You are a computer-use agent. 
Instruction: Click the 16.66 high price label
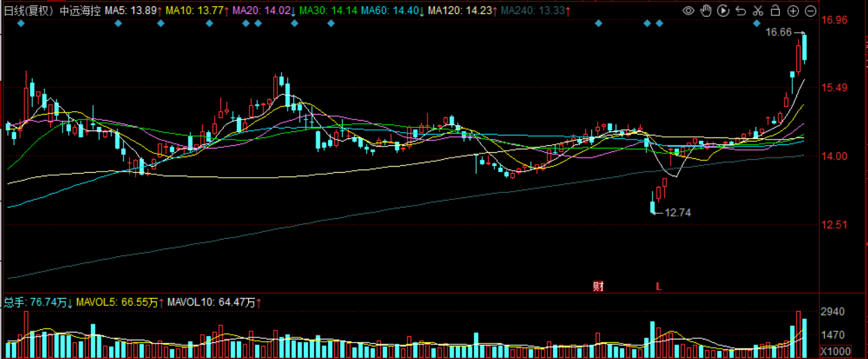(778, 32)
